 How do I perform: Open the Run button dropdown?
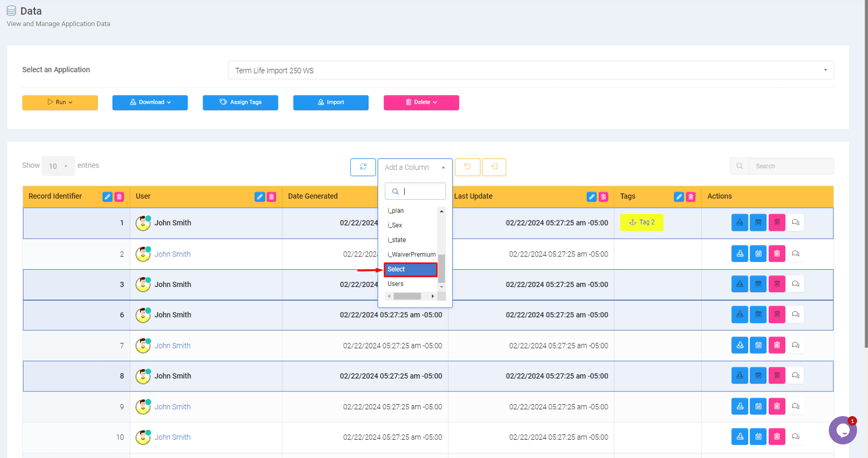(x=60, y=102)
